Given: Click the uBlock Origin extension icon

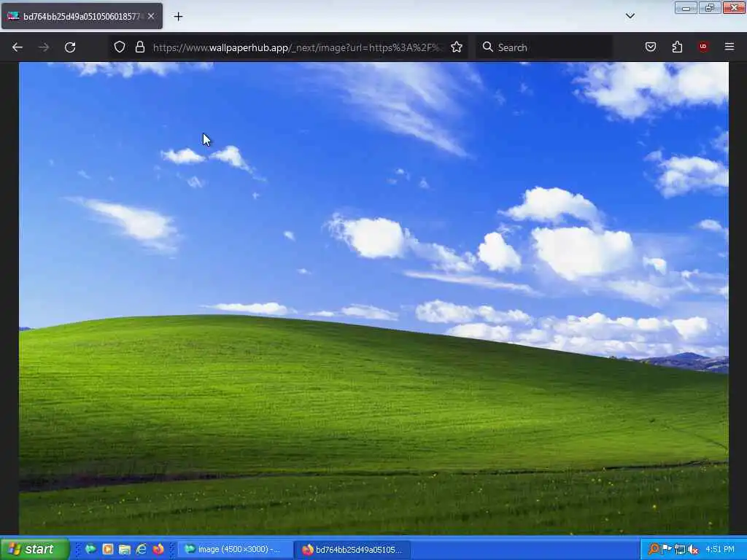Looking at the screenshot, I should (x=703, y=47).
